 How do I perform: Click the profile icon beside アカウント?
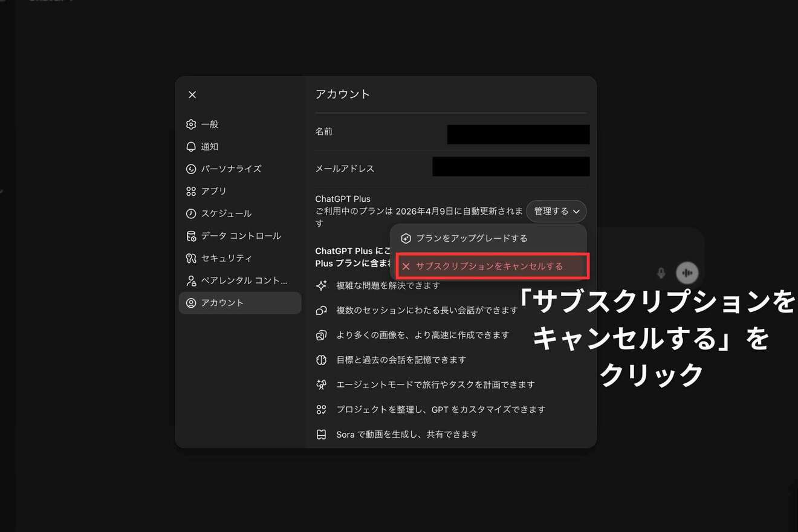(x=191, y=303)
